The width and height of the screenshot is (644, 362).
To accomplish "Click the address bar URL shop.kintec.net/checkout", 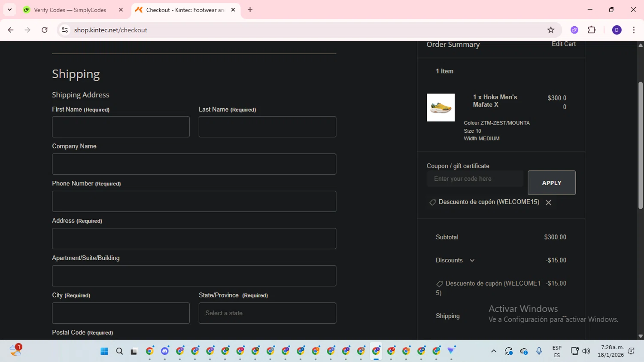I will (111, 30).
